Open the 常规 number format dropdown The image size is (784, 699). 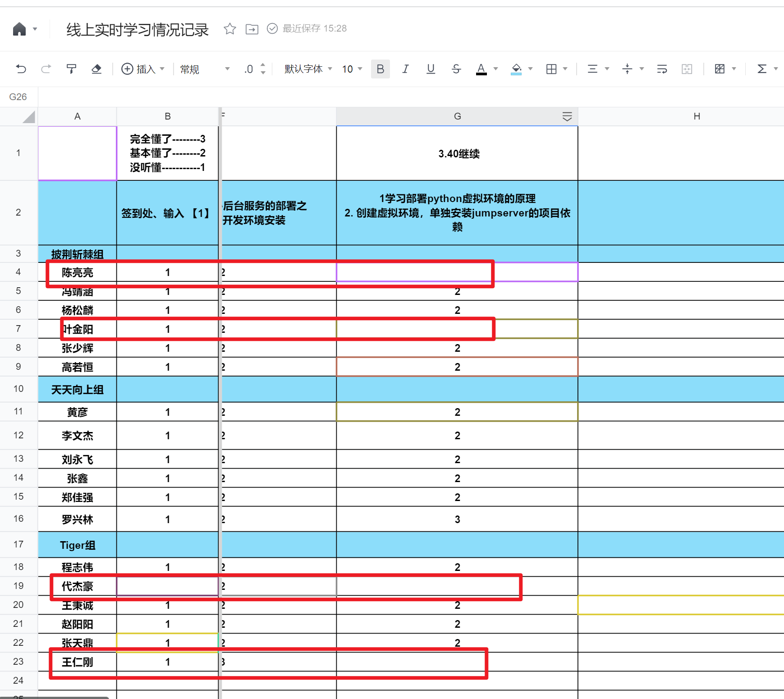click(205, 69)
